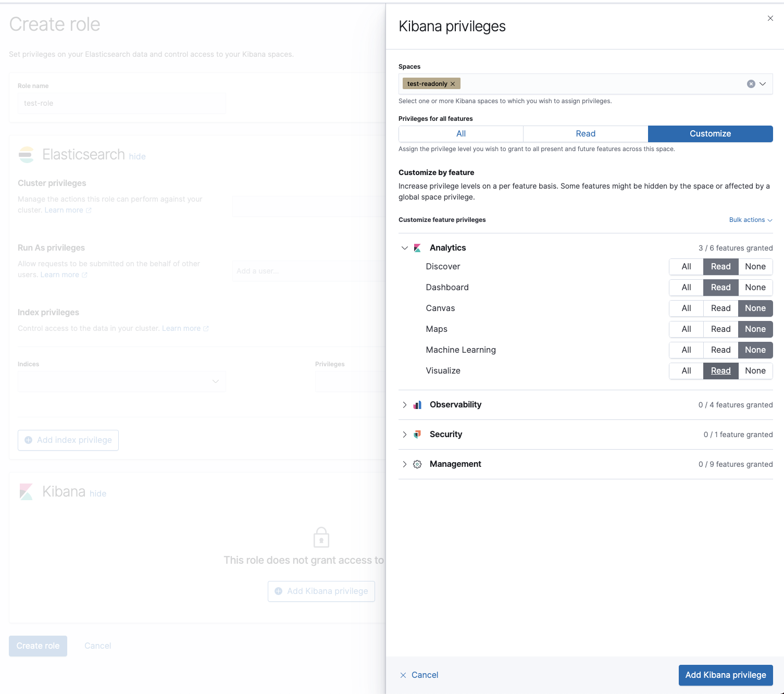Expand the Observability section
The height and width of the screenshot is (694, 784).
[405, 405]
